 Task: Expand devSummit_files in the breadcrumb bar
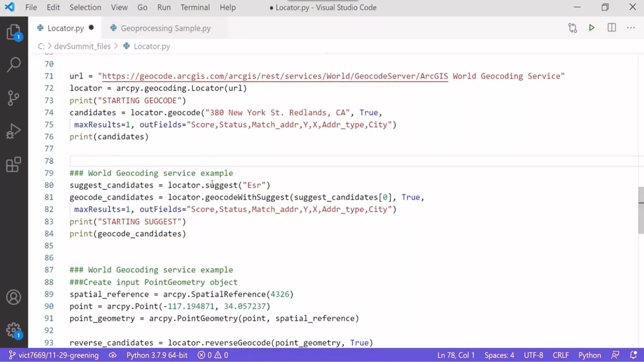83,46
